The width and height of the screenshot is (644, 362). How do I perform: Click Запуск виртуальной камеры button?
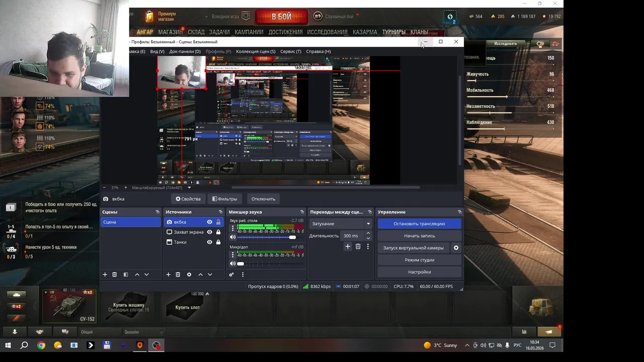click(414, 248)
